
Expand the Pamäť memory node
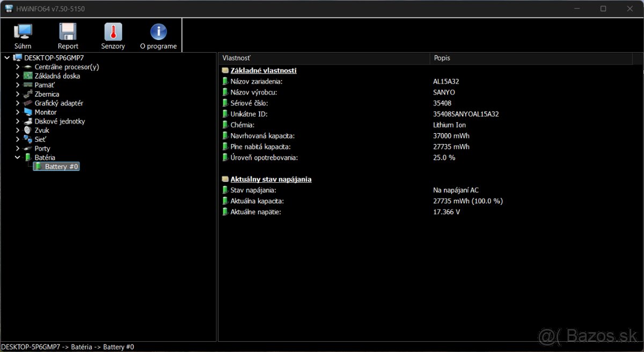click(x=17, y=85)
